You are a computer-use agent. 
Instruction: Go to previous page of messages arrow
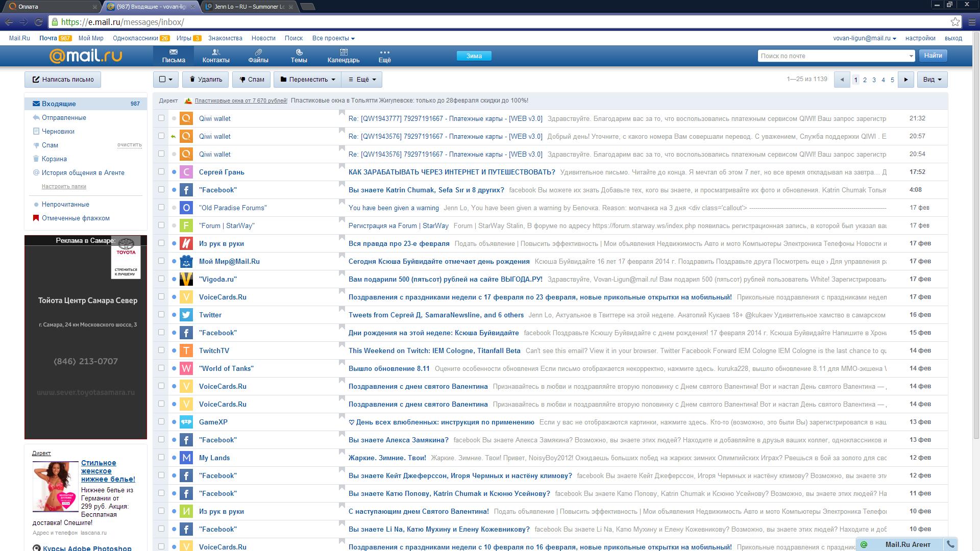(x=842, y=80)
